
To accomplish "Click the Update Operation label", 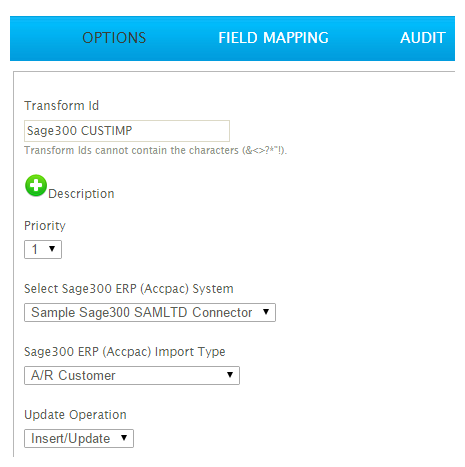I will point(75,415).
